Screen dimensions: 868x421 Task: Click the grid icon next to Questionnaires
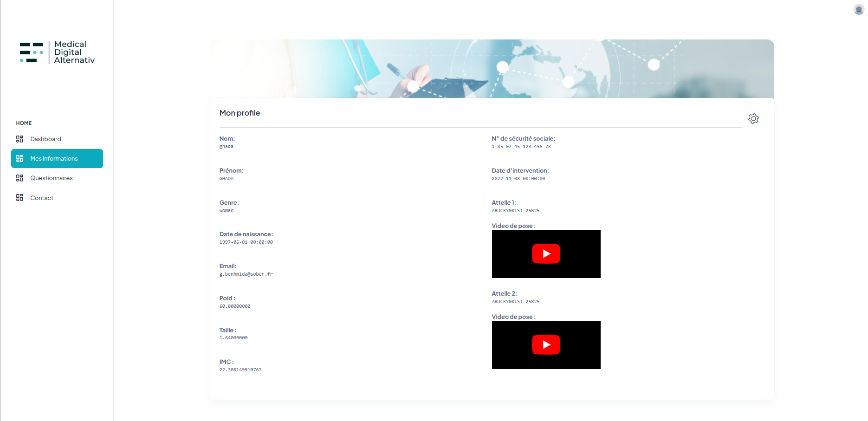[x=19, y=178]
